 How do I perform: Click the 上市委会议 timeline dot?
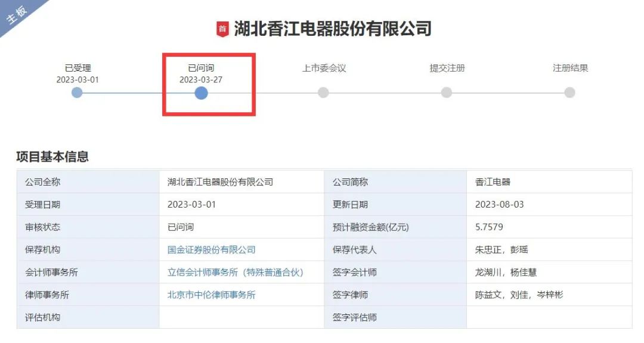click(x=323, y=92)
